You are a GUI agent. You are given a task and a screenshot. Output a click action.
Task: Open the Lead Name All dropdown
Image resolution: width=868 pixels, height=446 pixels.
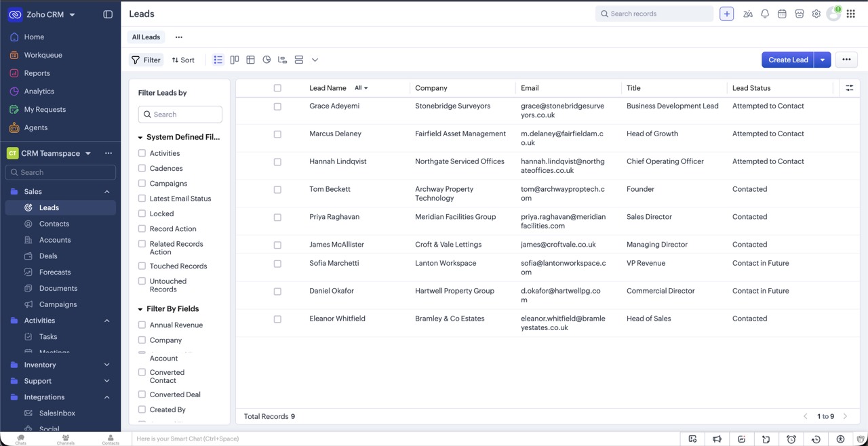pyautogui.click(x=361, y=88)
